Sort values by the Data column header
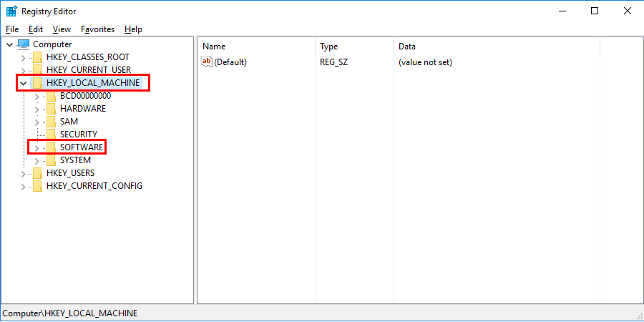644x322 pixels. point(497,47)
